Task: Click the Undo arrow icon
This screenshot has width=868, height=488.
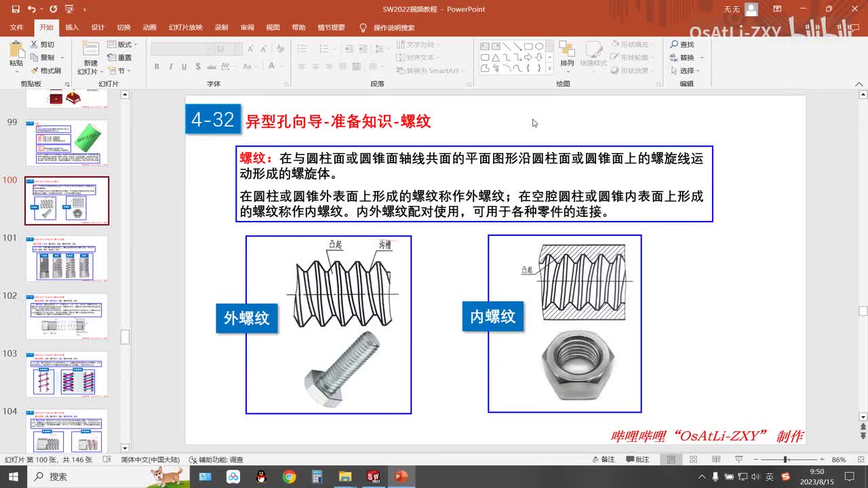Action: (31, 9)
